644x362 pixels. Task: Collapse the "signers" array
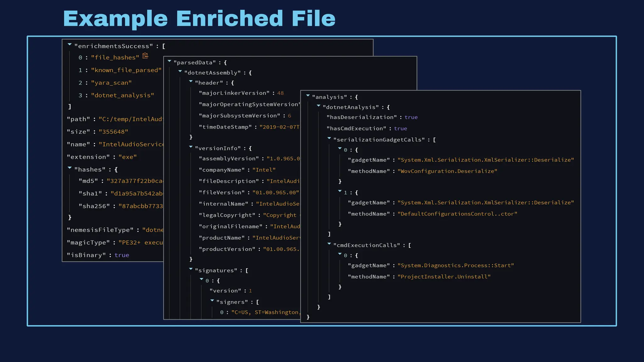(x=212, y=301)
